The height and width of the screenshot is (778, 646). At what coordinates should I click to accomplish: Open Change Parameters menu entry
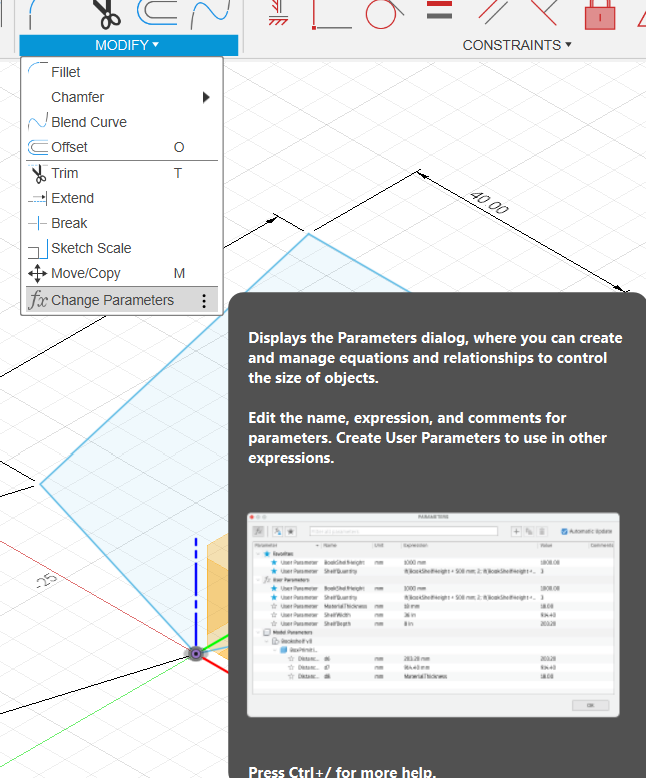click(122, 300)
